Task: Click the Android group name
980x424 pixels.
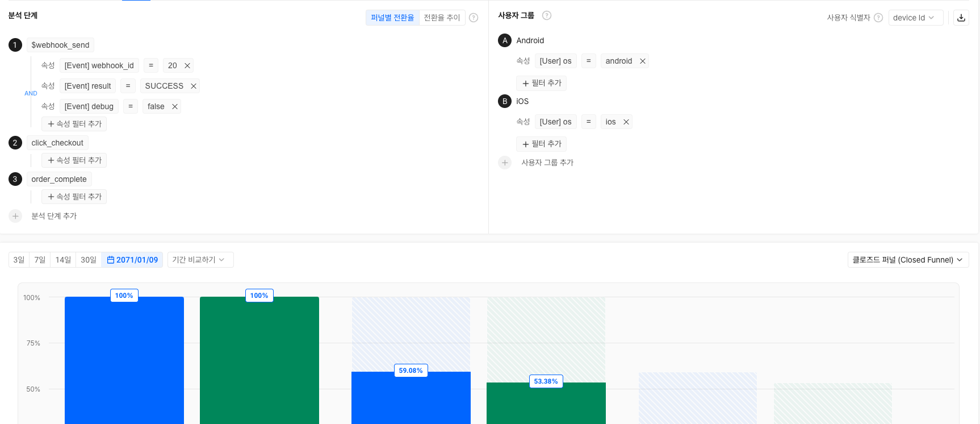Action: coord(530,40)
